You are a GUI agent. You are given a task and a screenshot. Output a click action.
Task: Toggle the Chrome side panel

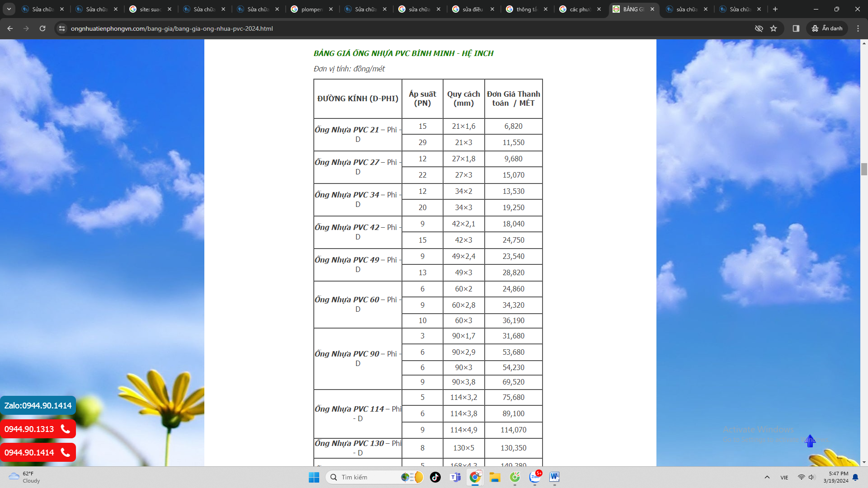point(796,28)
